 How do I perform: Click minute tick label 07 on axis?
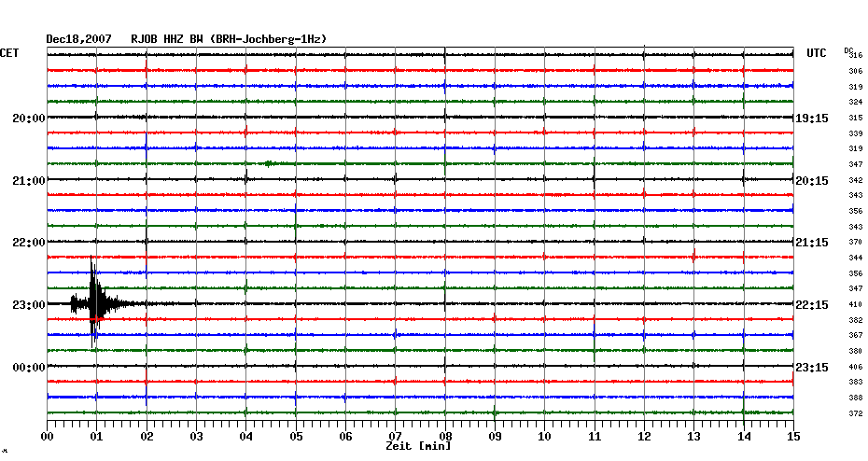pos(395,437)
